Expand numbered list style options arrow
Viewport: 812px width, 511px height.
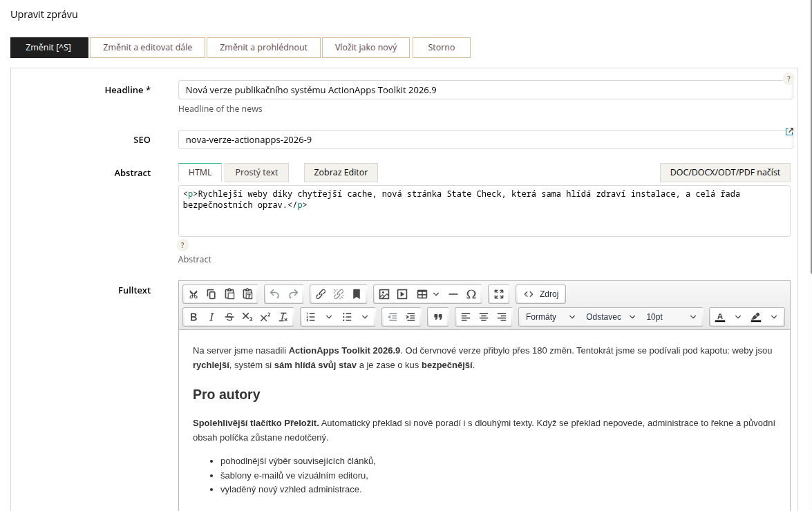click(329, 317)
